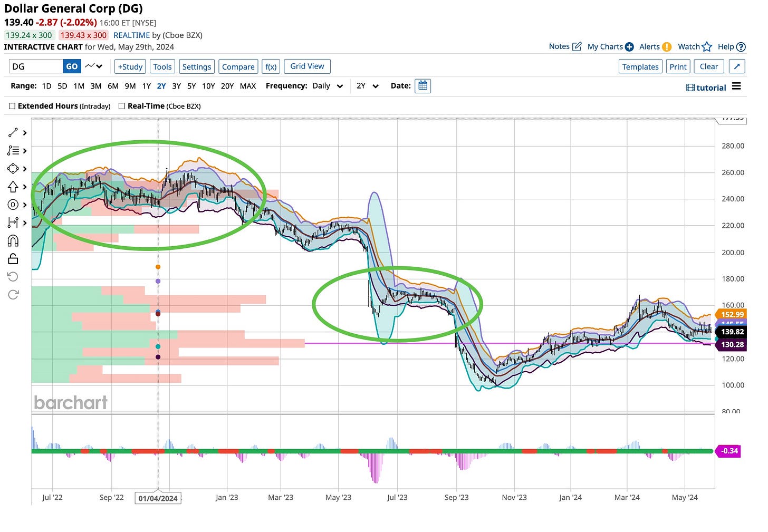Click the GO button
Screen dimensions: 768x532
pyautogui.click(x=72, y=66)
